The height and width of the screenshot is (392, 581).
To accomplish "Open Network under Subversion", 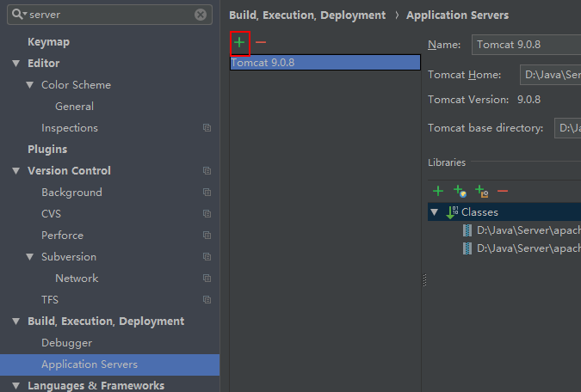I will tap(77, 278).
